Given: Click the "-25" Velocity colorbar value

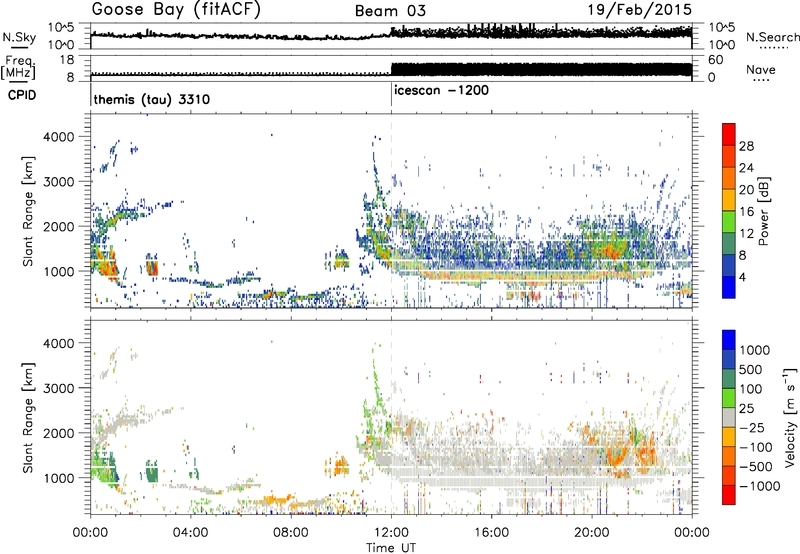Looking at the screenshot, I should pyautogui.click(x=752, y=427).
